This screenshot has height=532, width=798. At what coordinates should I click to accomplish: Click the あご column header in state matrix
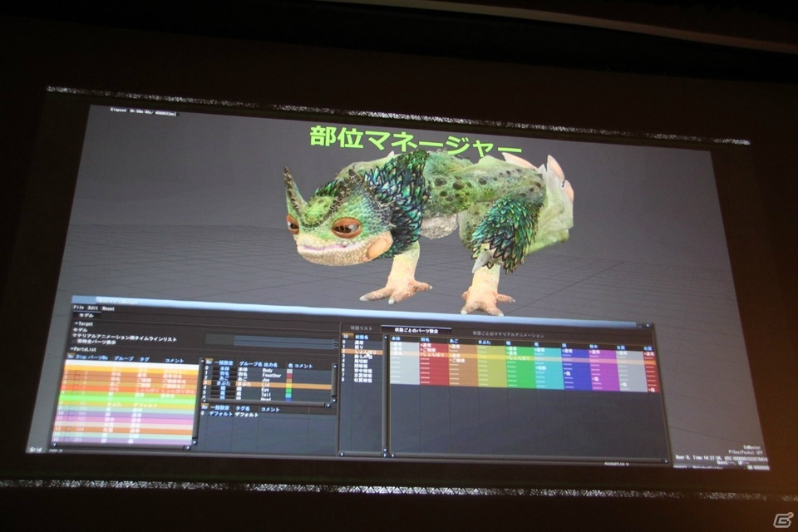click(x=454, y=341)
